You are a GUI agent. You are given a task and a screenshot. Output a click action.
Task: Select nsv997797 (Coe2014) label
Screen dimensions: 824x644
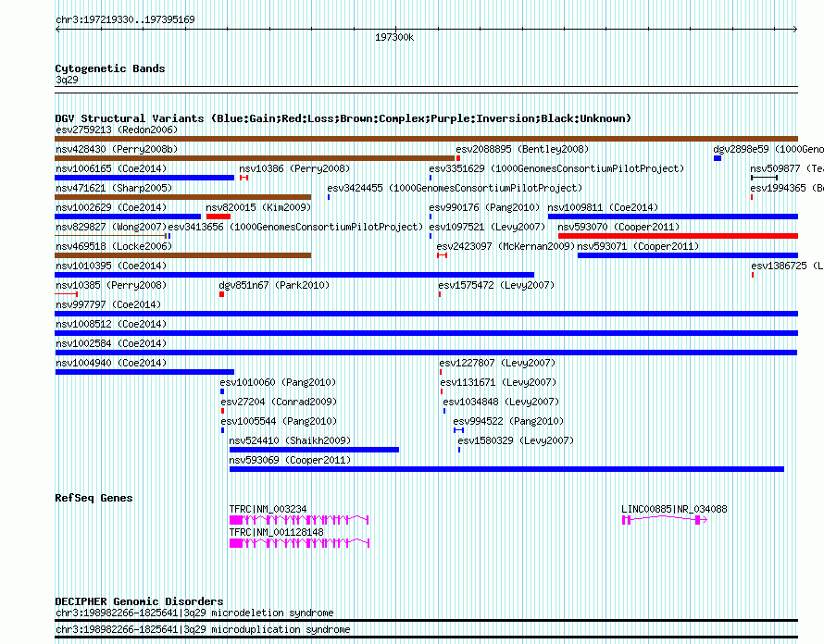(x=108, y=304)
